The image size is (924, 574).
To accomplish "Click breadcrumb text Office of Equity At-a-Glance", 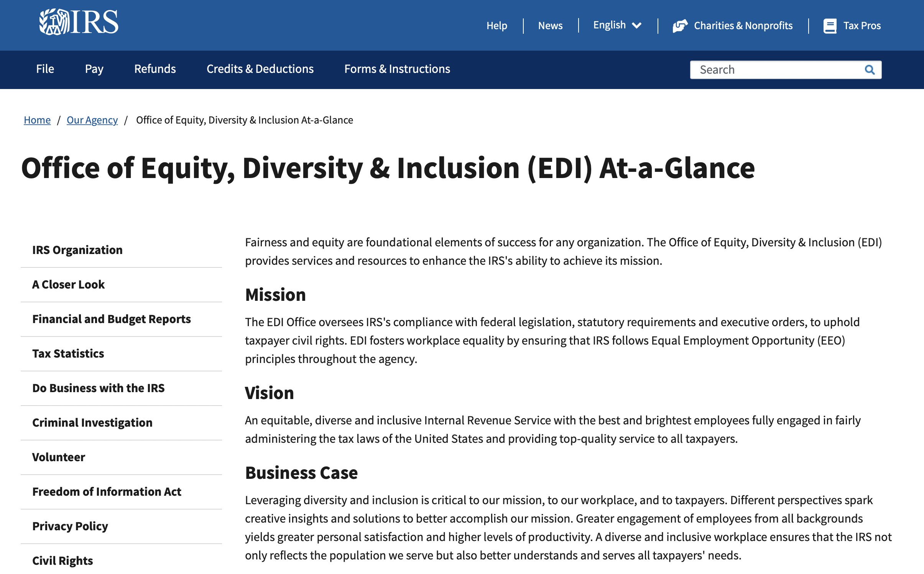I will (x=245, y=120).
